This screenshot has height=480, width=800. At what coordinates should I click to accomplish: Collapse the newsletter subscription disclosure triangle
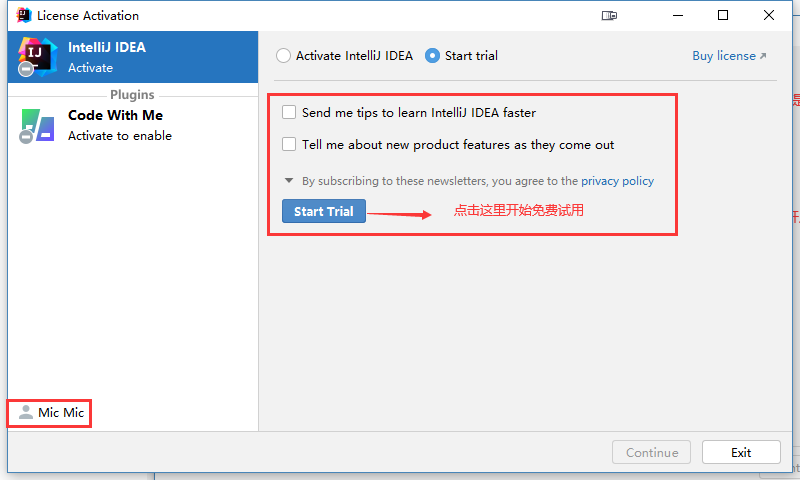[289, 181]
